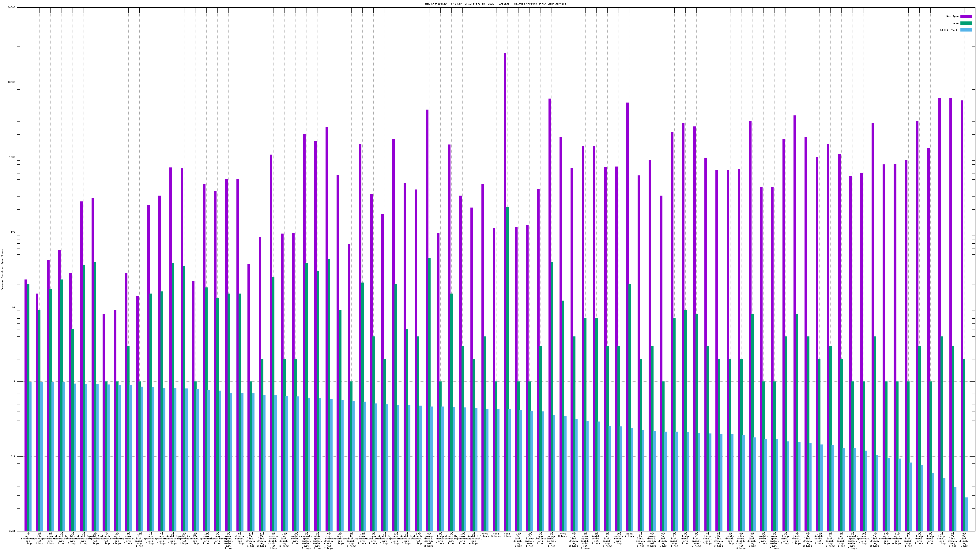Image resolution: width=980 pixels, height=551 pixels.
Task: Click the 'none 5 hops' x-axis label
Action: point(496,535)
